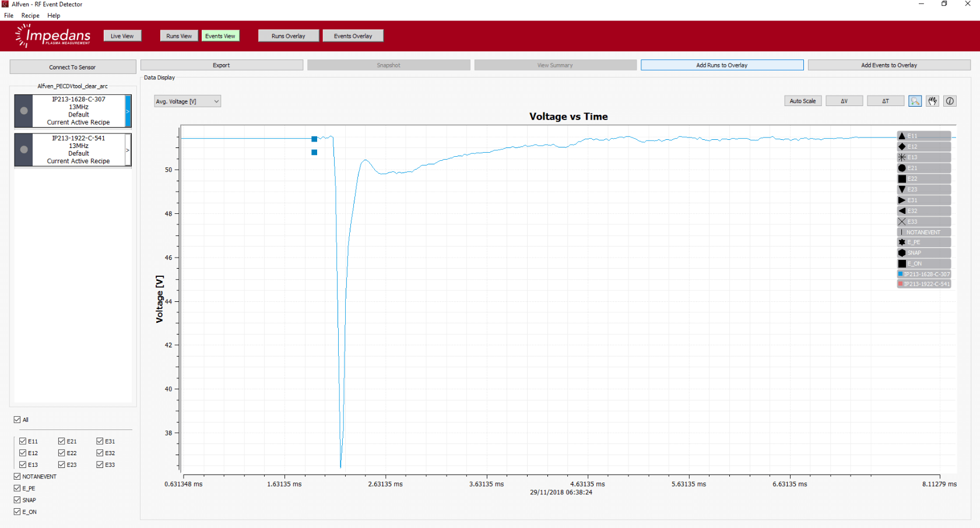
Task: Click the upper blue marker on the voltage trace
Action: pyautogui.click(x=314, y=139)
